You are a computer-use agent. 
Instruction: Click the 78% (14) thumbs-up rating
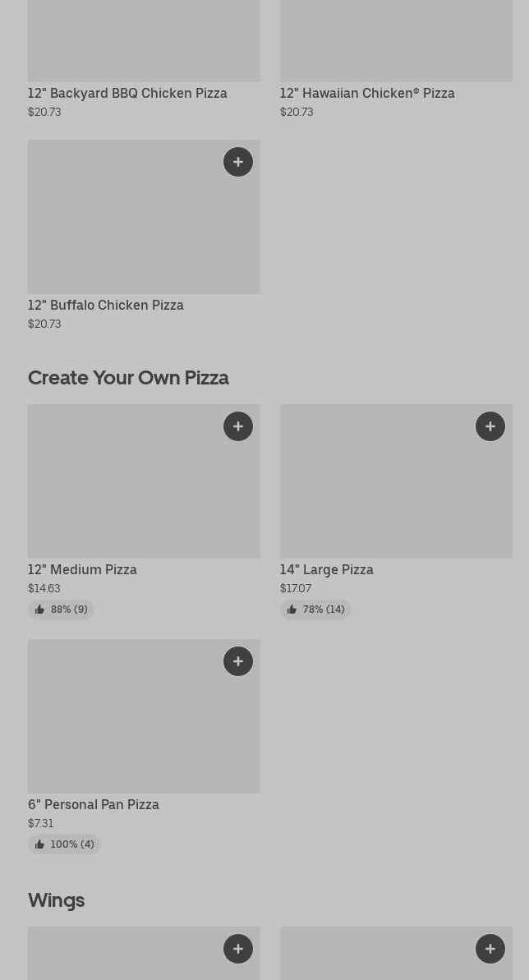pos(315,610)
